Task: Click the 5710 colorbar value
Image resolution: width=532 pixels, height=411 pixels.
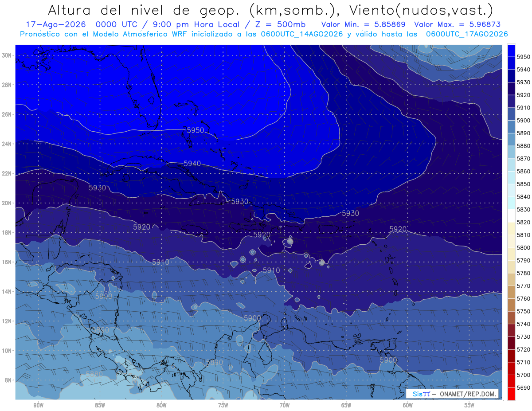Action: 523,362
